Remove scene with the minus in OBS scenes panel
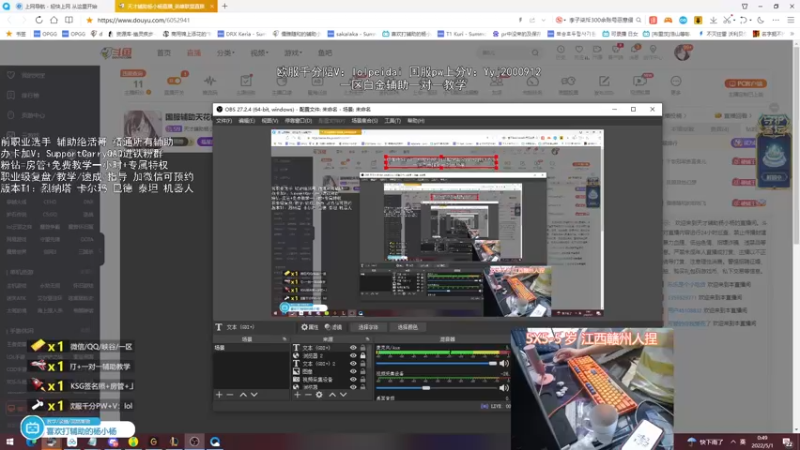This screenshot has height=450, width=800. 230,394
